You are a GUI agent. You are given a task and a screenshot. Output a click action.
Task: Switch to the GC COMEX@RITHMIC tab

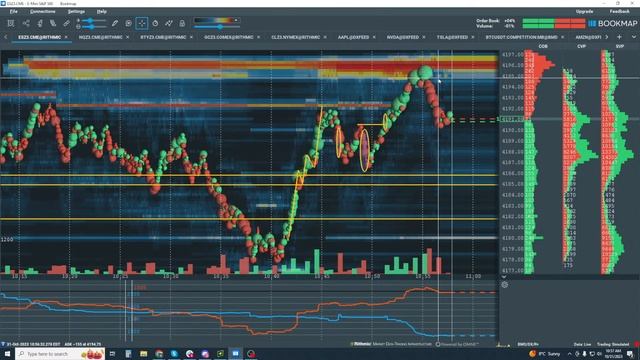[229, 37]
